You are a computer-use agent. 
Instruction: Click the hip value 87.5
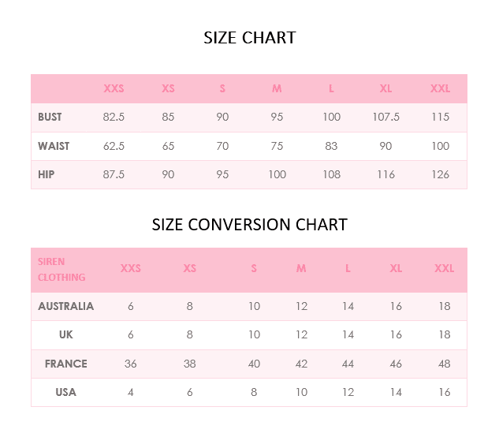click(114, 174)
